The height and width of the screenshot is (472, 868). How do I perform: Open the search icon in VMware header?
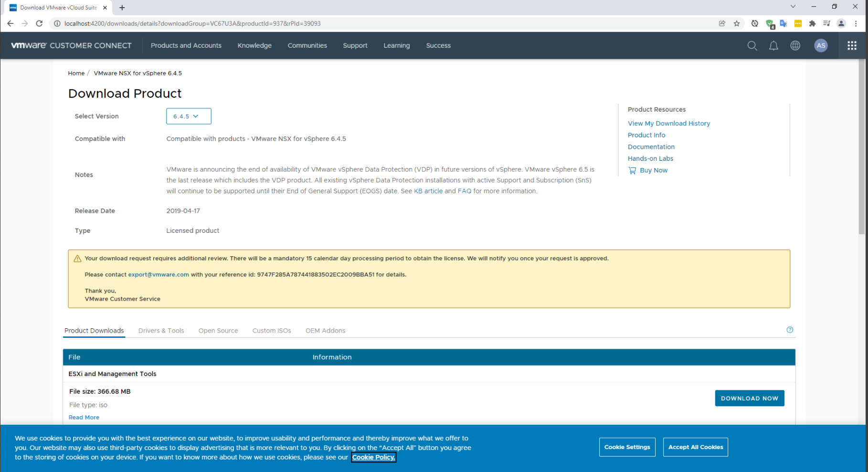point(752,46)
